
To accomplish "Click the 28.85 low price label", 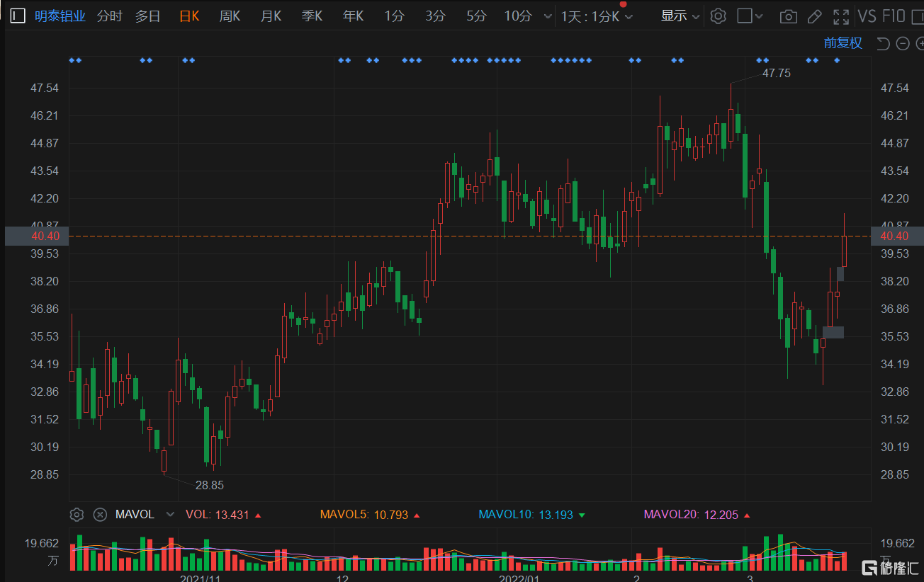I will pyautogui.click(x=210, y=485).
